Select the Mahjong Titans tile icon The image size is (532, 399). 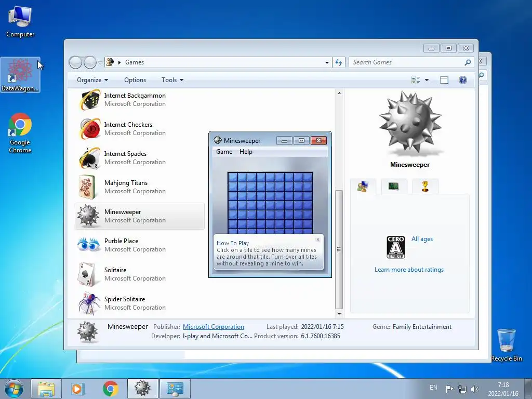[x=87, y=187]
